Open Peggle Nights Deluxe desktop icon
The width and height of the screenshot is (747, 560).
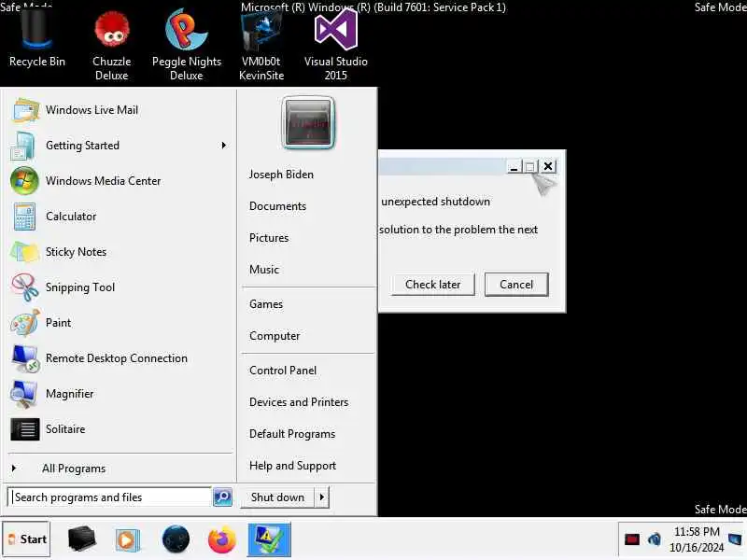tap(186, 44)
